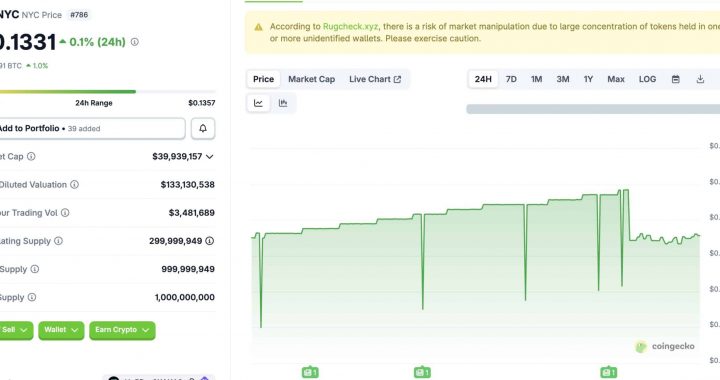The image size is (720, 380).
Task: Open the calendar date range picker
Action: (675, 79)
